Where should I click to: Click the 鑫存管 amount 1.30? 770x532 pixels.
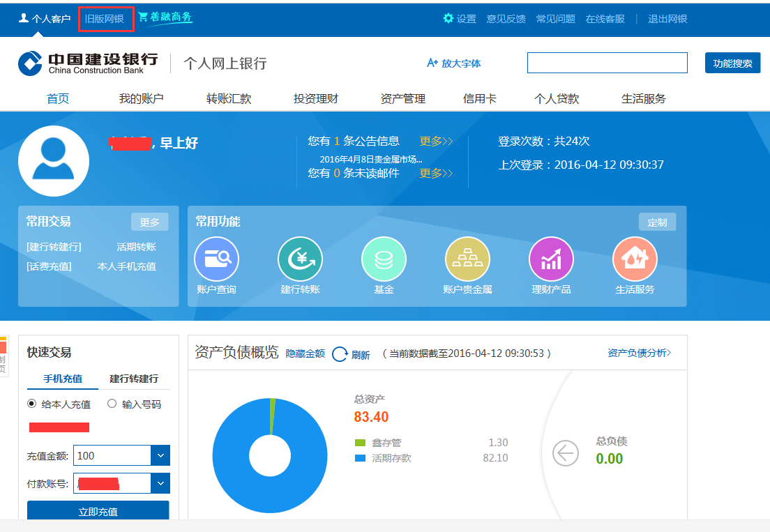498,443
